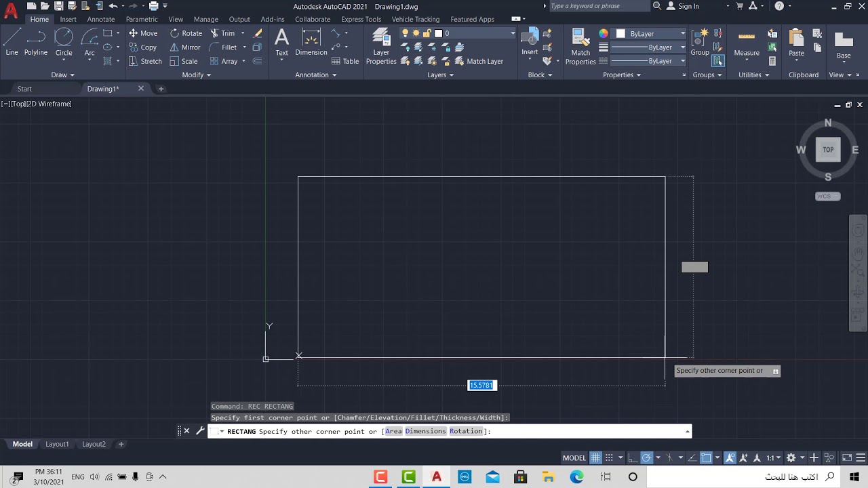Click the Save icon in quick access toolbar
Image resolution: width=868 pixels, height=488 pixels.
(x=60, y=6)
